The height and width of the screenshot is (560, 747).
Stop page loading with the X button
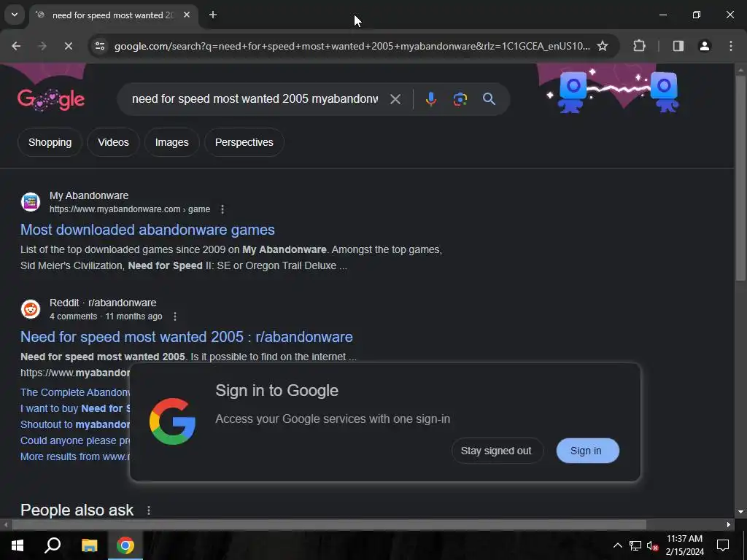tap(68, 46)
